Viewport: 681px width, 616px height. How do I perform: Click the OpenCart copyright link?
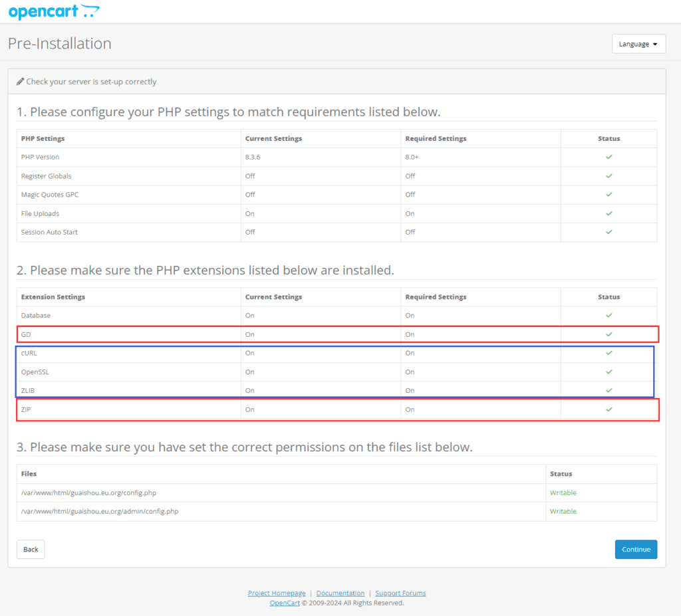coord(285,602)
